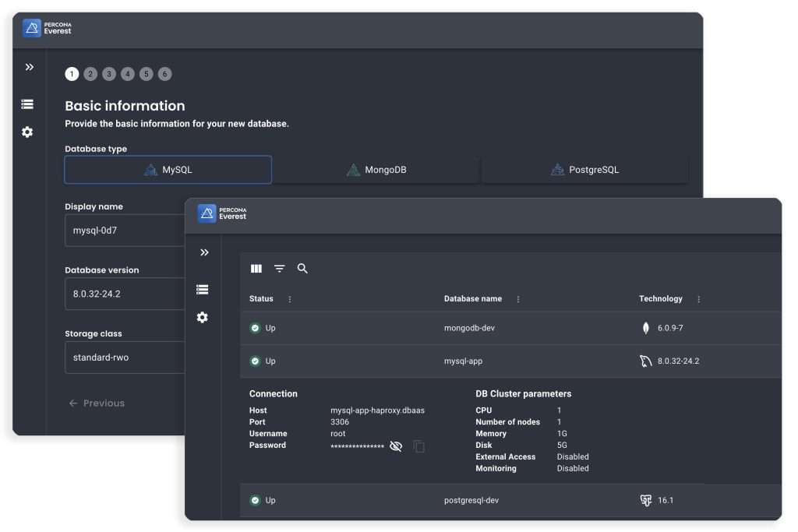Choose PostgreSQL database type
Screen dimensions: 798x532
584,170
